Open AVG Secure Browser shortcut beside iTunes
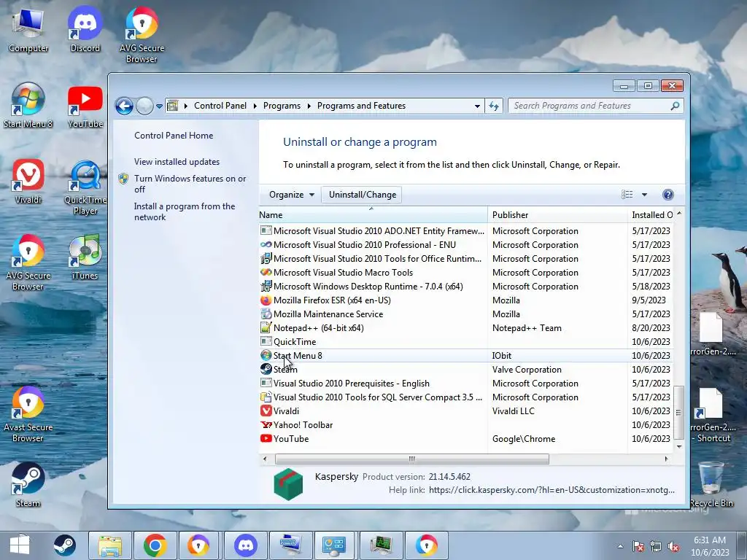The height and width of the screenshot is (560, 747). coord(28,262)
